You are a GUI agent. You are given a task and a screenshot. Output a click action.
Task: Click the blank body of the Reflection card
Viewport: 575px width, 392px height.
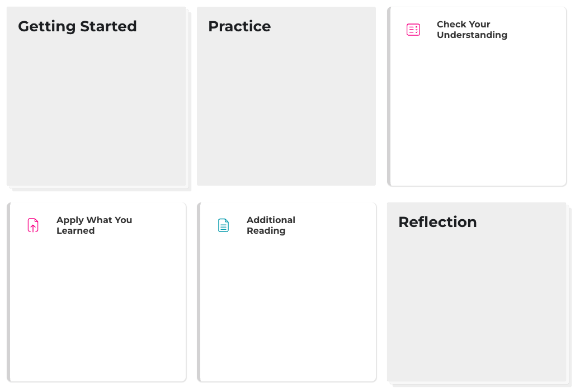tap(477, 308)
